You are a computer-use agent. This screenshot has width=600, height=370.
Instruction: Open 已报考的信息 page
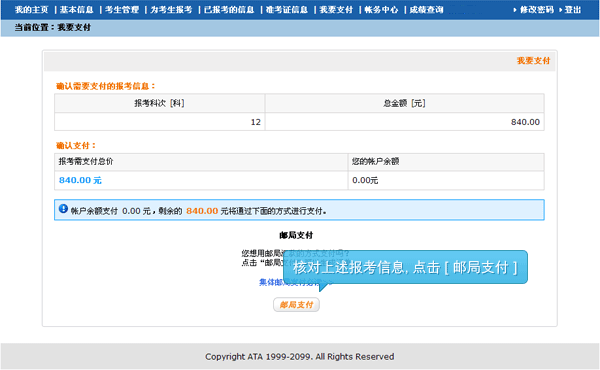point(229,10)
